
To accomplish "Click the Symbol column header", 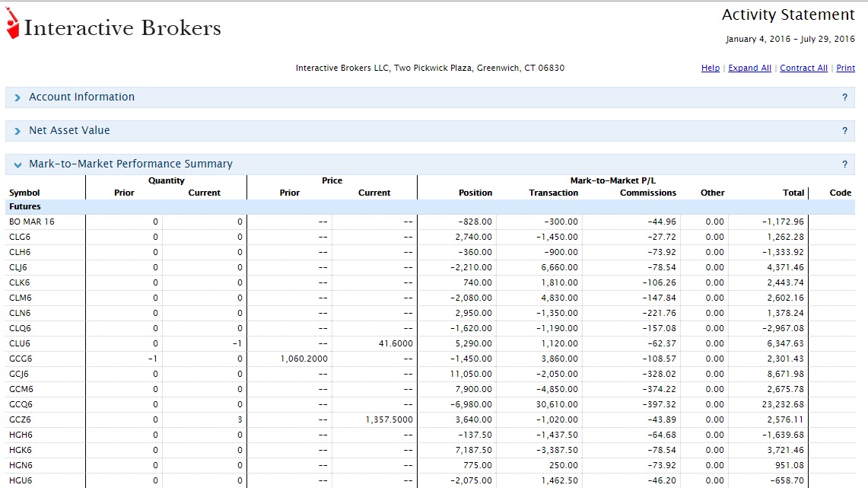I will coord(24,193).
